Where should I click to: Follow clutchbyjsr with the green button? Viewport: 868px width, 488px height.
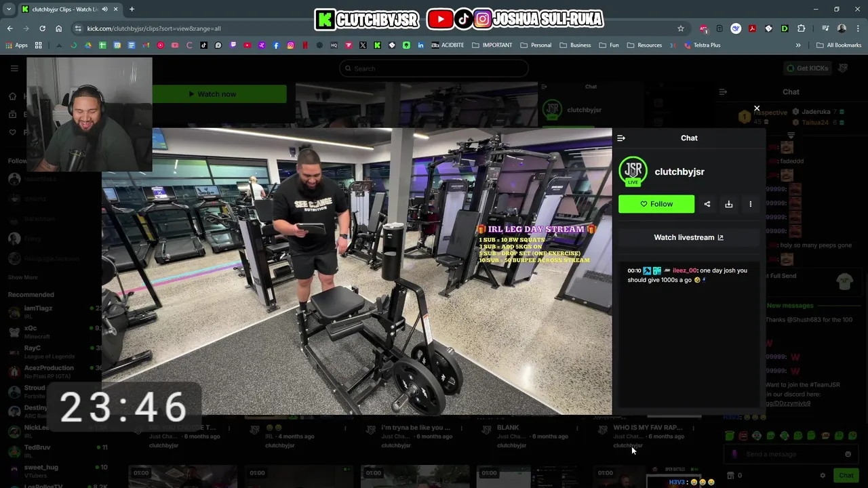pyautogui.click(x=656, y=204)
